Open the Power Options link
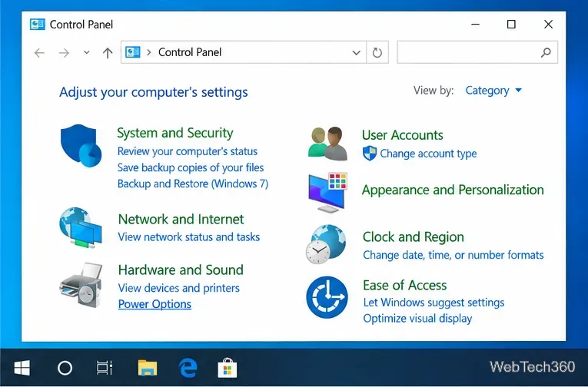 pyautogui.click(x=154, y=304)
